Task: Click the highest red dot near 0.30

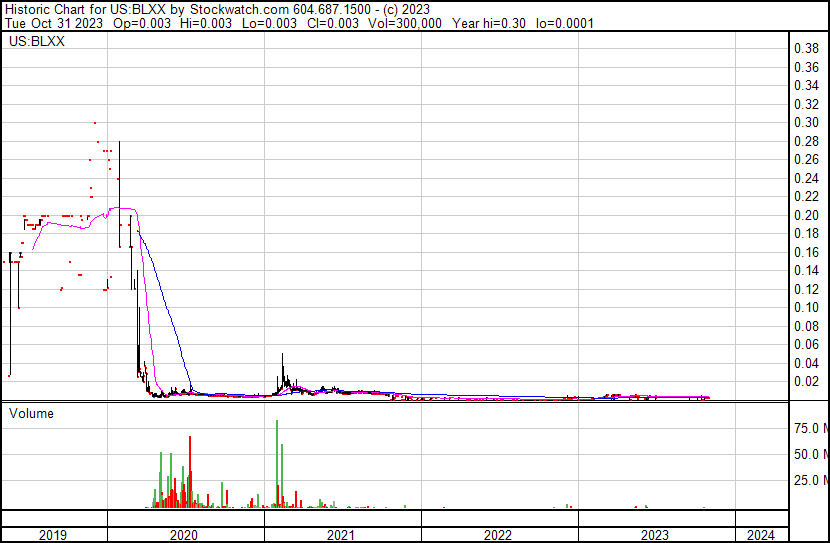Action: coord(95,123)
